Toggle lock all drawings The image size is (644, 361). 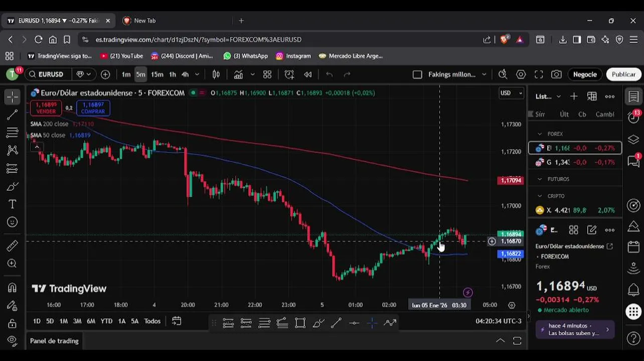[13, 324]
